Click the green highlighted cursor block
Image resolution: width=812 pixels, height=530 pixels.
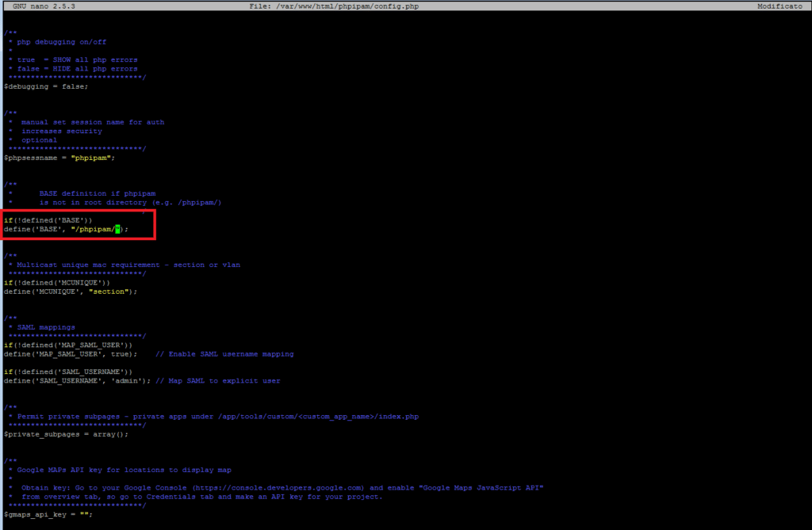click(117, 229)
